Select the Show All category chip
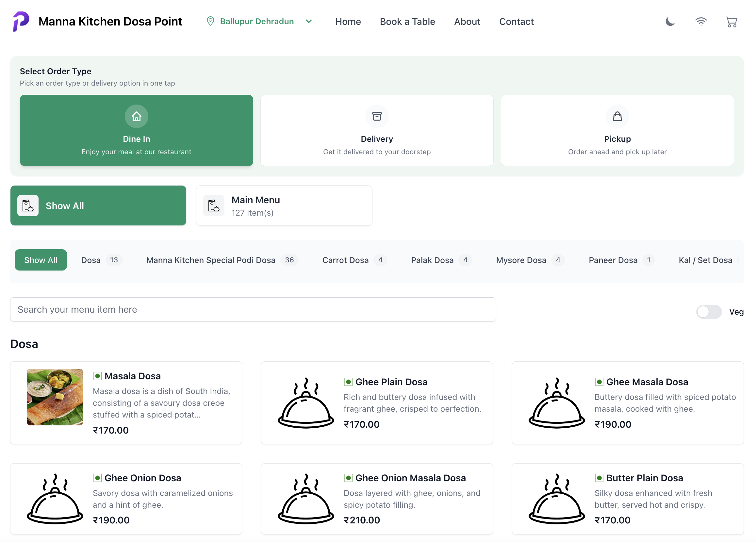756x543 pixels. [41, 260]
